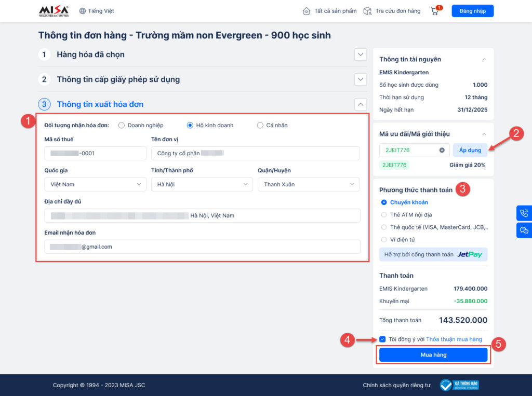Image resolution: width=532 pixels, height=396 pixels.
Task: Open the shopping cart icon
Action: [435, 10]
